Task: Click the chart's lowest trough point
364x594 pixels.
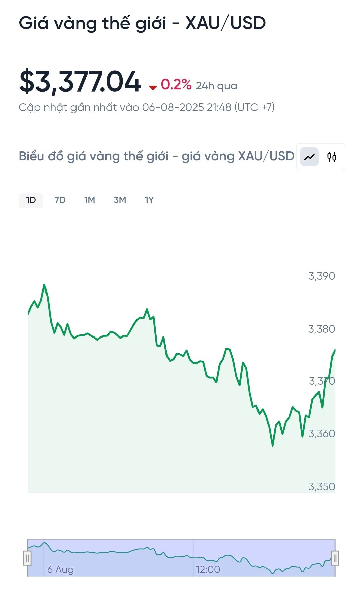Action: (273, 445)
